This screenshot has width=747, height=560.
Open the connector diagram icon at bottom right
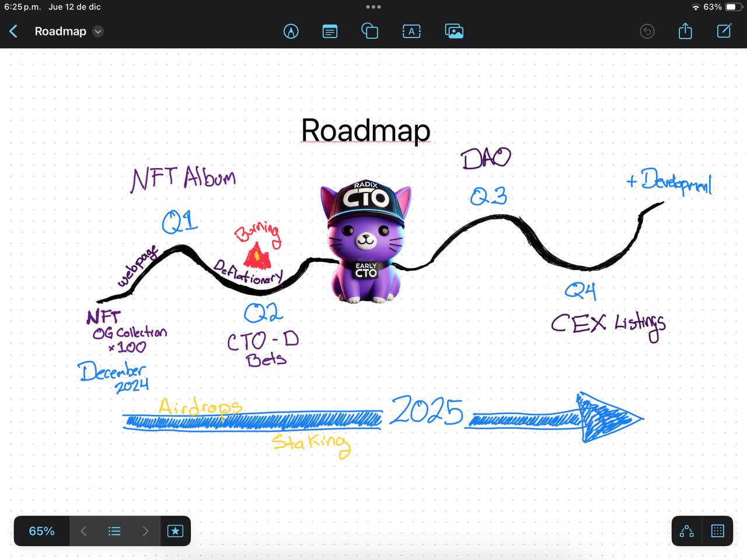click(686, 531)
